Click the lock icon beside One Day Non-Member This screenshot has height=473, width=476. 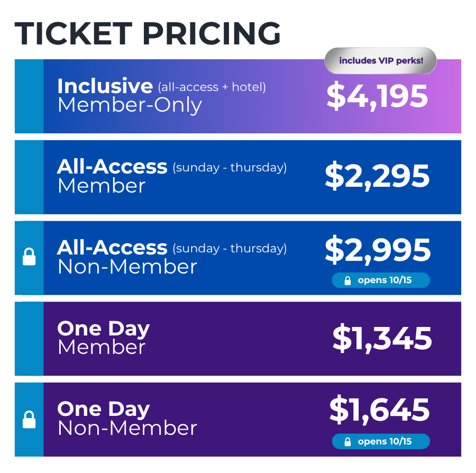(29, 420)
